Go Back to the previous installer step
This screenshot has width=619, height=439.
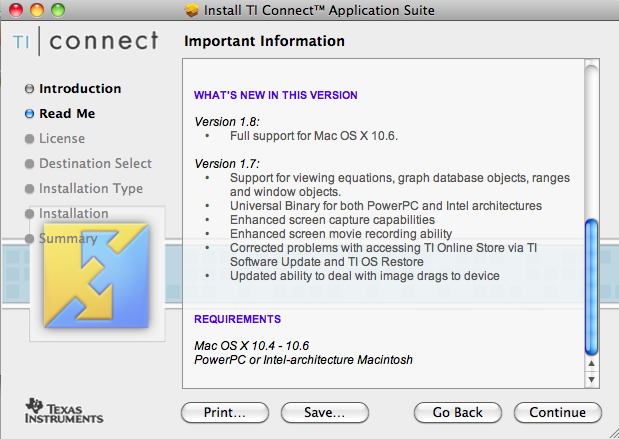pos(458,412)
